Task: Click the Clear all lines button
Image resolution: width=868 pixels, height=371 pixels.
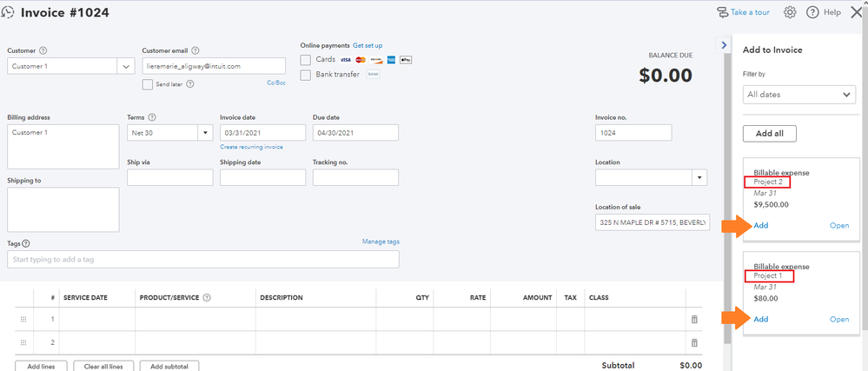Action: point(103,366)
